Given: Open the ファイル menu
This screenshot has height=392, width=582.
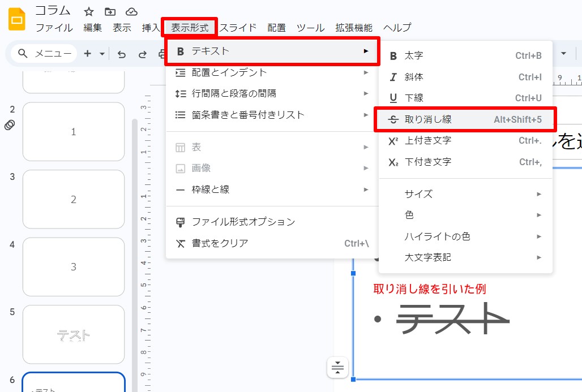Looking at the screenshot, I should click(x=54, y=28).
